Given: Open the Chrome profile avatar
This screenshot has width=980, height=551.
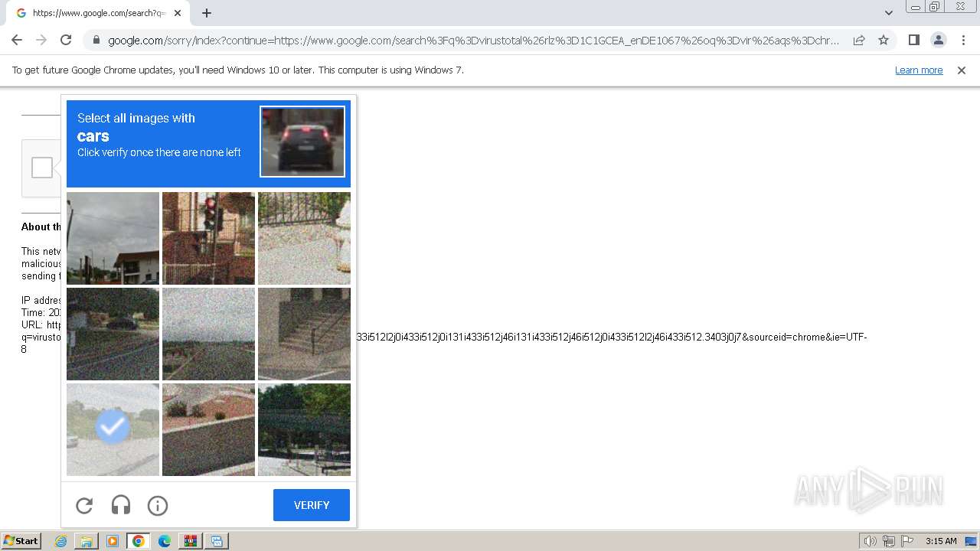Looking at the screenshot, I should click(x=938, y=40).
